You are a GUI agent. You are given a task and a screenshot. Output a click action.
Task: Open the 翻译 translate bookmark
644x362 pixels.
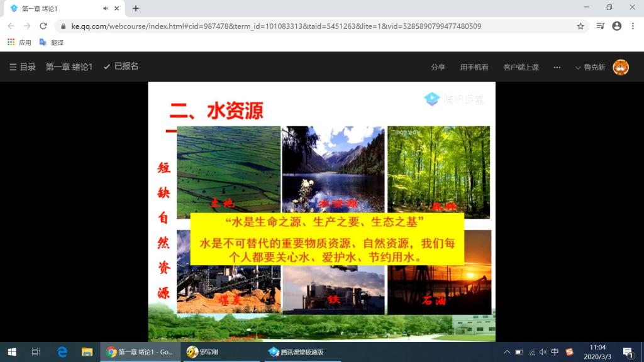(x=52, y=43)
